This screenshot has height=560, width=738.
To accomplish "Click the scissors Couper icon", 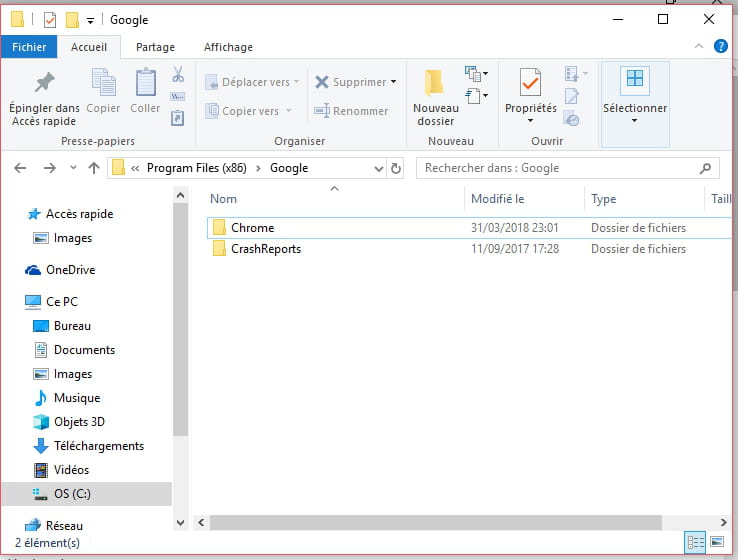I will tap(177, 74).
